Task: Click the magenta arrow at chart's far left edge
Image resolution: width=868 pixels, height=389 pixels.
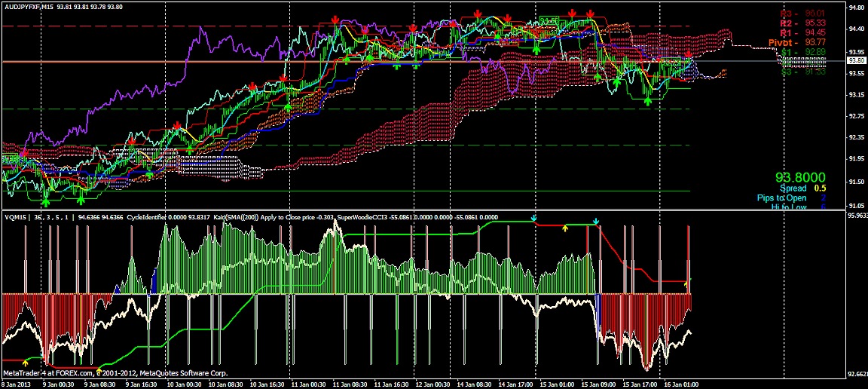Action: point(23,153)
